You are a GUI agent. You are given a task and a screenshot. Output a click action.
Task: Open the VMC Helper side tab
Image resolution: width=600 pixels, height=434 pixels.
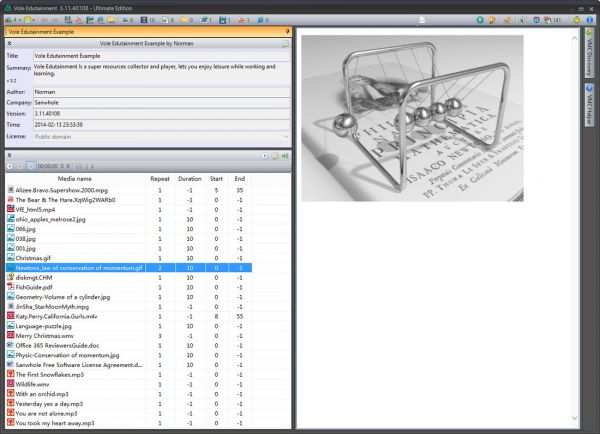(589, 104)
